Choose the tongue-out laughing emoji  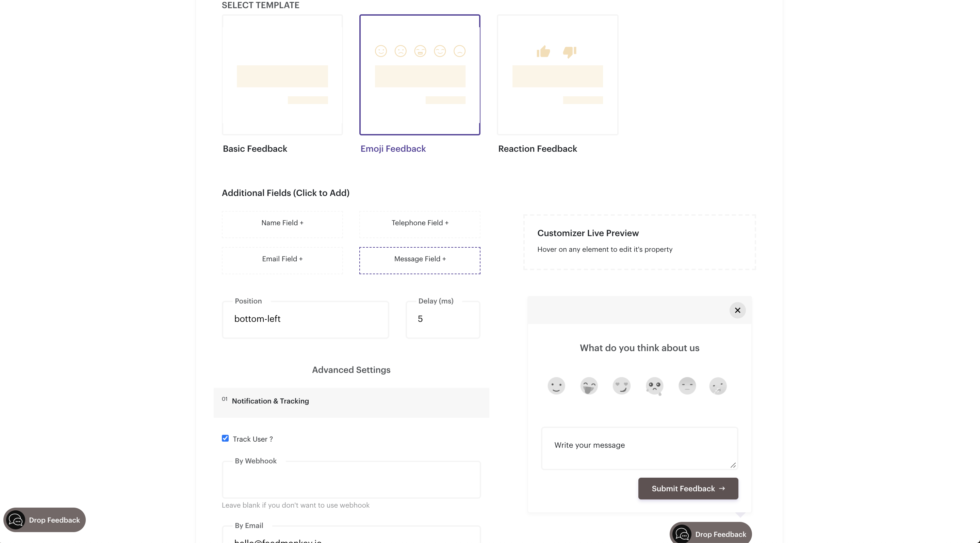[589, 385]
